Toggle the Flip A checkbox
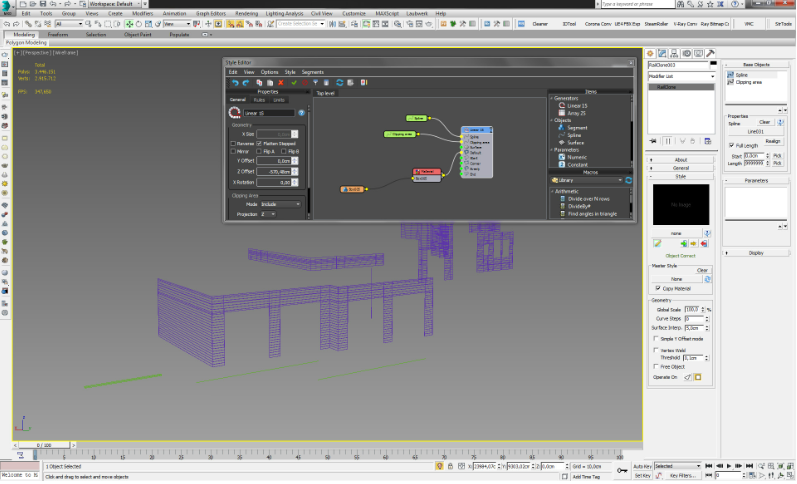 [x=259, y=152]
